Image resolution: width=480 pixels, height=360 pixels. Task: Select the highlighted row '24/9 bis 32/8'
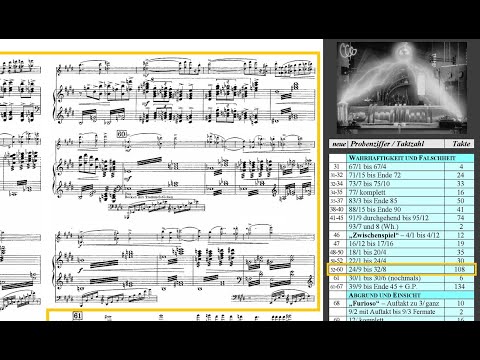click(x=401, y=269)
